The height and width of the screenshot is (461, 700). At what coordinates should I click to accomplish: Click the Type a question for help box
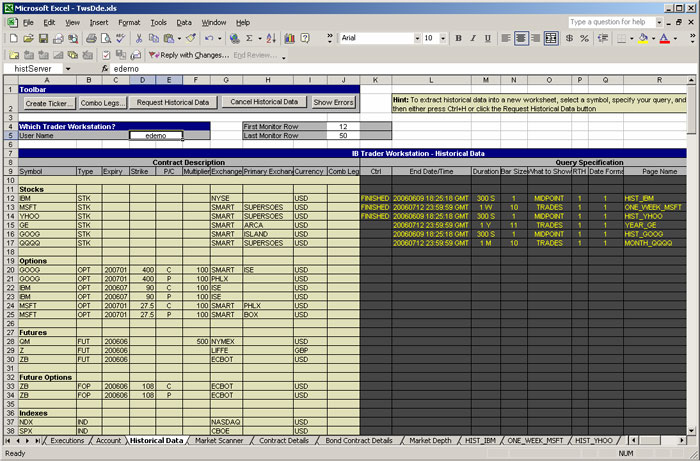point(611,22)
